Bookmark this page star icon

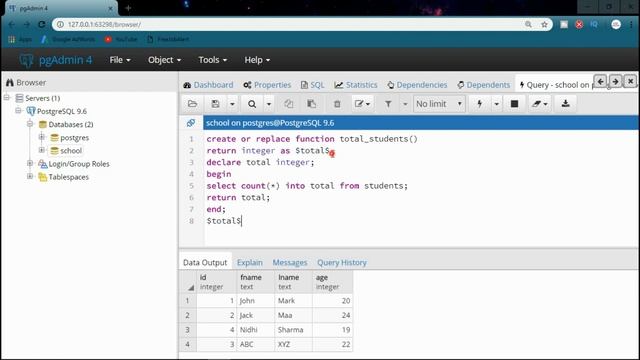pyautogui.click(x=544, y=24)
